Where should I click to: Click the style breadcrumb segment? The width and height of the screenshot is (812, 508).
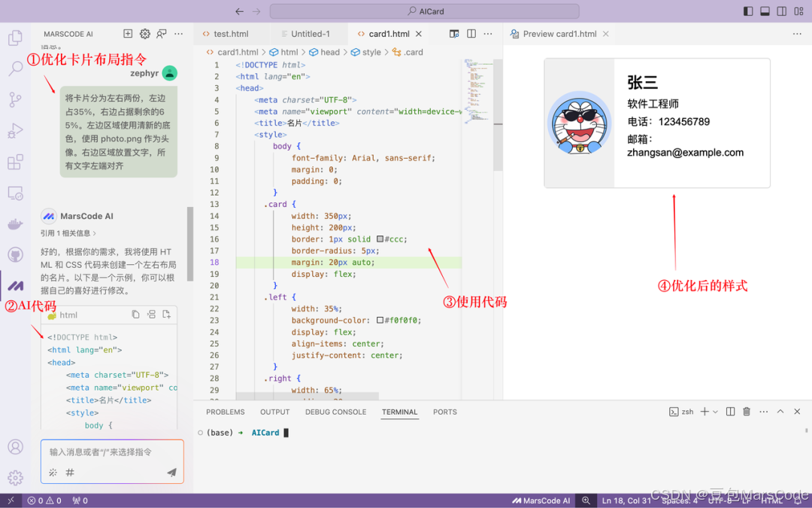click(366, 52)
